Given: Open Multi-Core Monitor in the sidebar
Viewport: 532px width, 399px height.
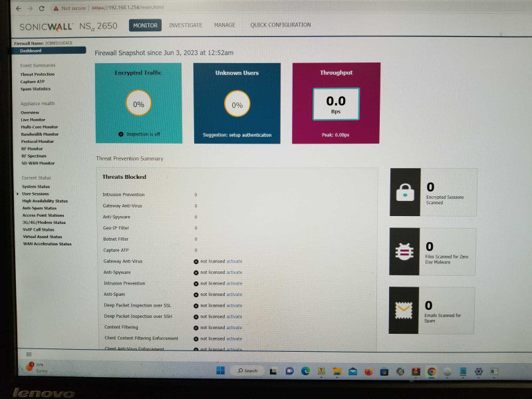Looking at the screenshot, I should [x=39, y=127].
